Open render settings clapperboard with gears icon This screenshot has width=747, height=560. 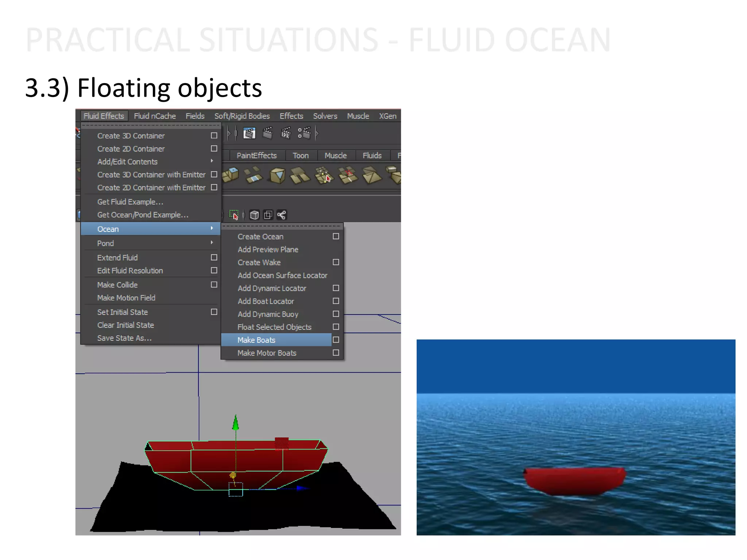[304, 133]
